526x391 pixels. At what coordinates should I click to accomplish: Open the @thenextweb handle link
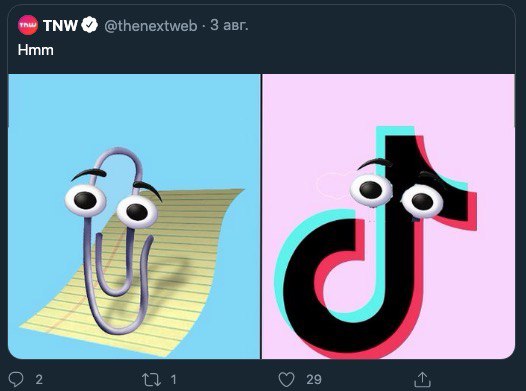pyautogui.click(x=151, y=26)
